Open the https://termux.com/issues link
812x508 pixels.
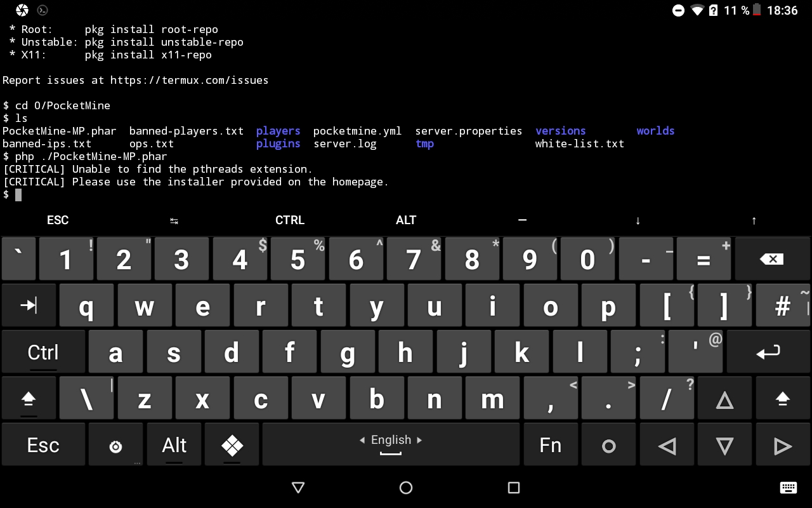pos(189,80)
